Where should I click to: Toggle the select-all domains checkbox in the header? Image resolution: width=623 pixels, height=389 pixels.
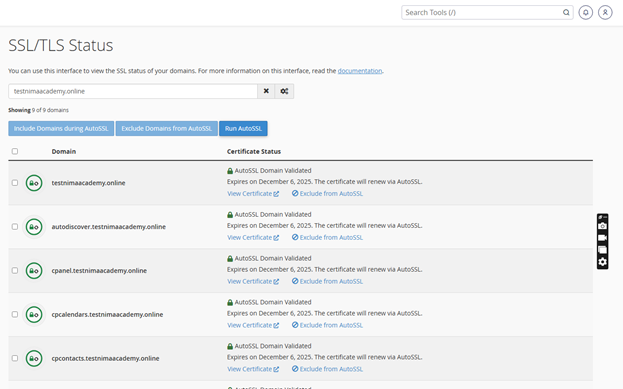tap(15, 151)
